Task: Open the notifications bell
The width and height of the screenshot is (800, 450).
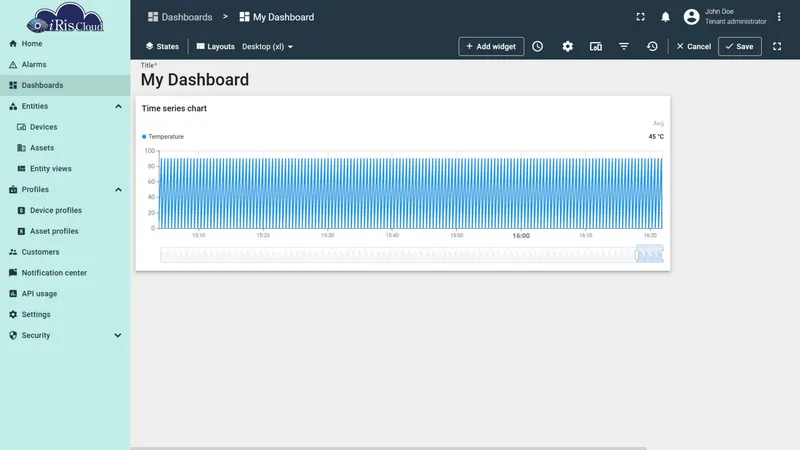Action: coord(665,17)
